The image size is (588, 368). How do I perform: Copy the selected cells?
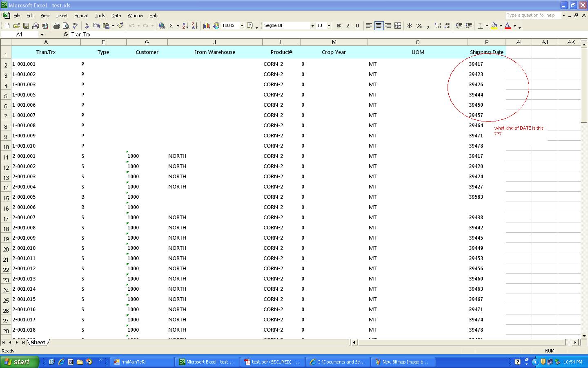96,26
